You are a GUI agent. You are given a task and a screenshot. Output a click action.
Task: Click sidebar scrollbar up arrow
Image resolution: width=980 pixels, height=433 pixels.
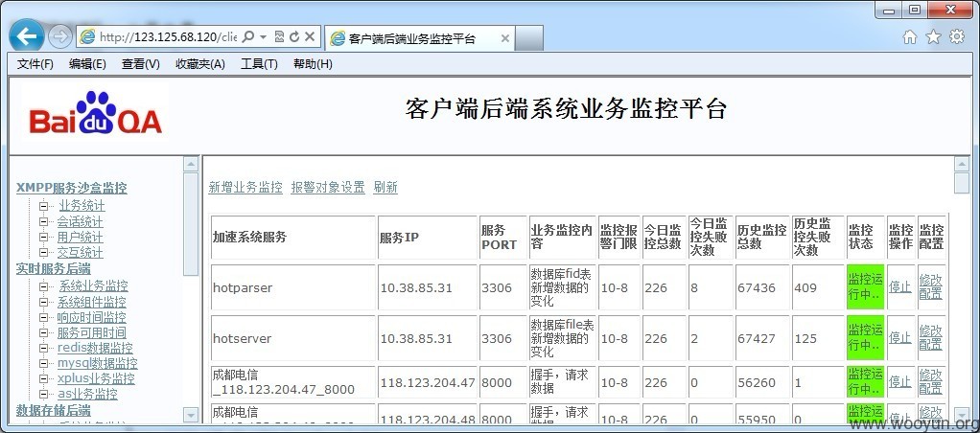(191, 165)
